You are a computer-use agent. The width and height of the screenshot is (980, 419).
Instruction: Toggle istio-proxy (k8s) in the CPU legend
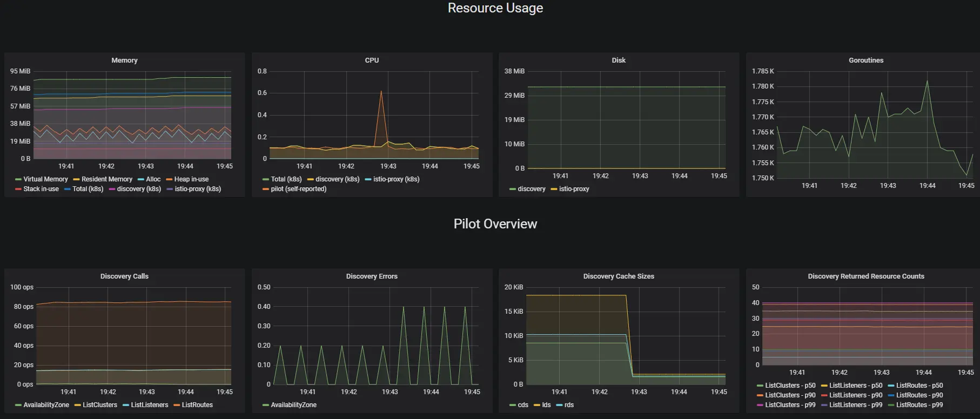(x=397, y=179)
